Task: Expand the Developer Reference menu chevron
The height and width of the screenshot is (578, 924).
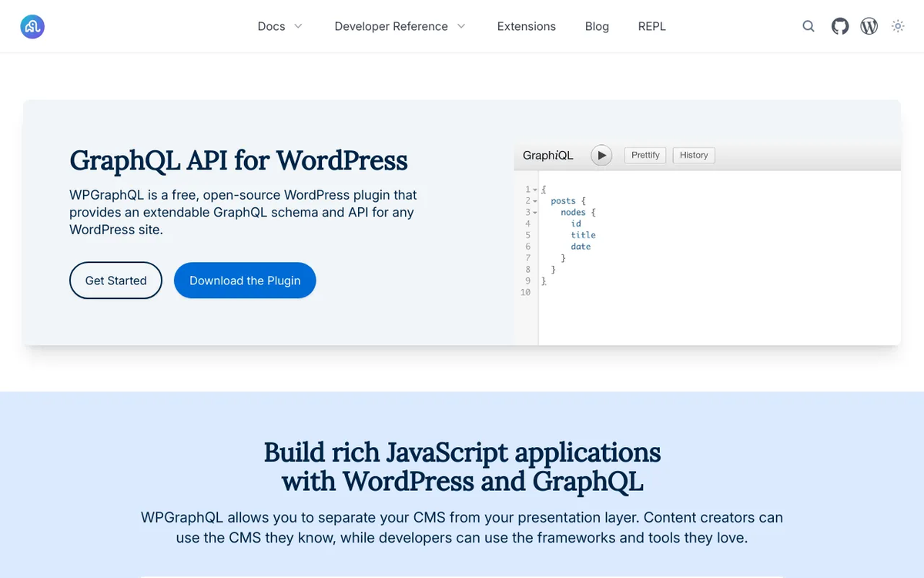Action: [461, 26]
